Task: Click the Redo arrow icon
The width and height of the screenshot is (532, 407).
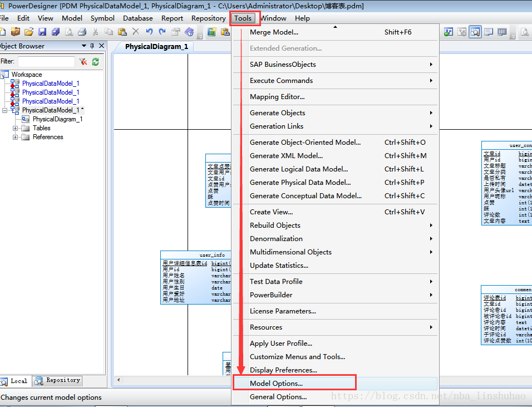Action: (162, 32)
